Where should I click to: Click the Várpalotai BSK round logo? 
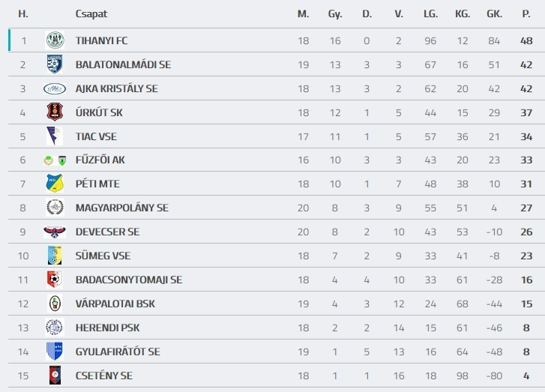55,304
